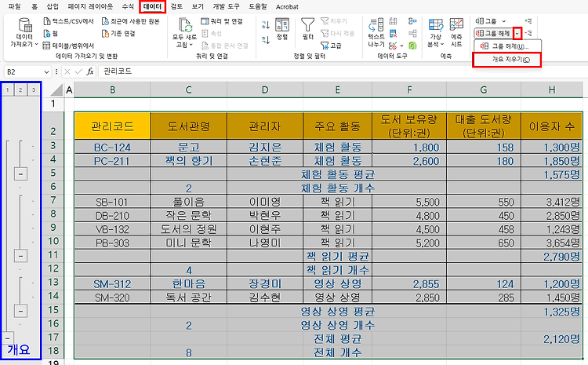Switch to the 삽입 tab

[x=53, y=6]
